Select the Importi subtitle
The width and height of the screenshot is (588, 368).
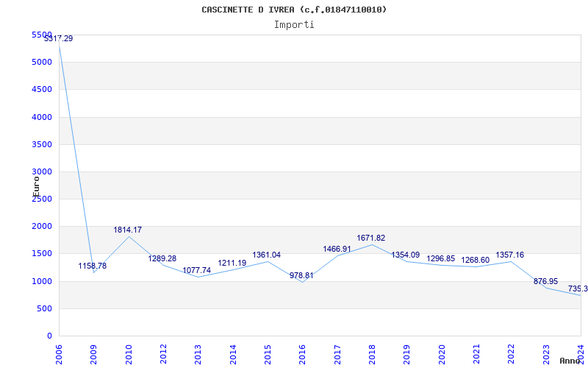pos(294,25)
